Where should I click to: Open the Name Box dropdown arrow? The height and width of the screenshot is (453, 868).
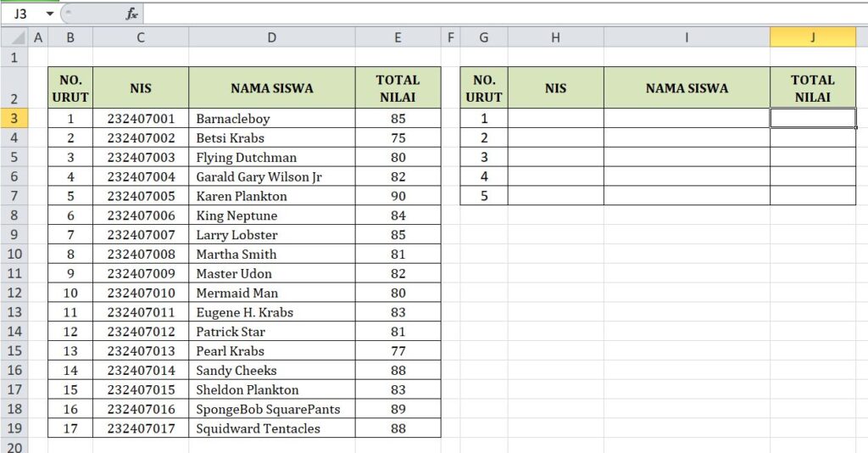pos(50,14)
